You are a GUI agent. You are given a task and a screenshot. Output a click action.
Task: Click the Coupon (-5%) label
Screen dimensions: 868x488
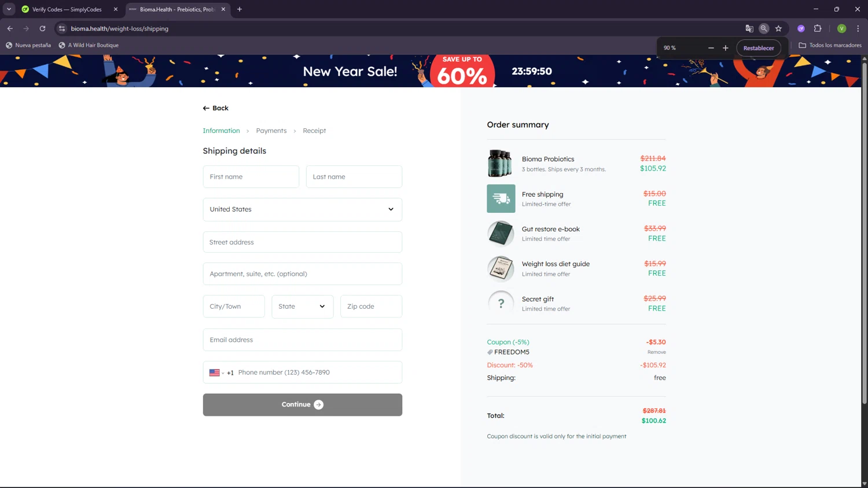(508, 342)
